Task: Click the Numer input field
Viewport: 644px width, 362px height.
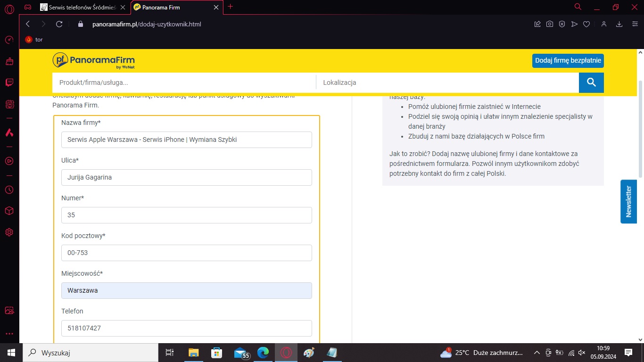Action: click(x=187, y=215)
